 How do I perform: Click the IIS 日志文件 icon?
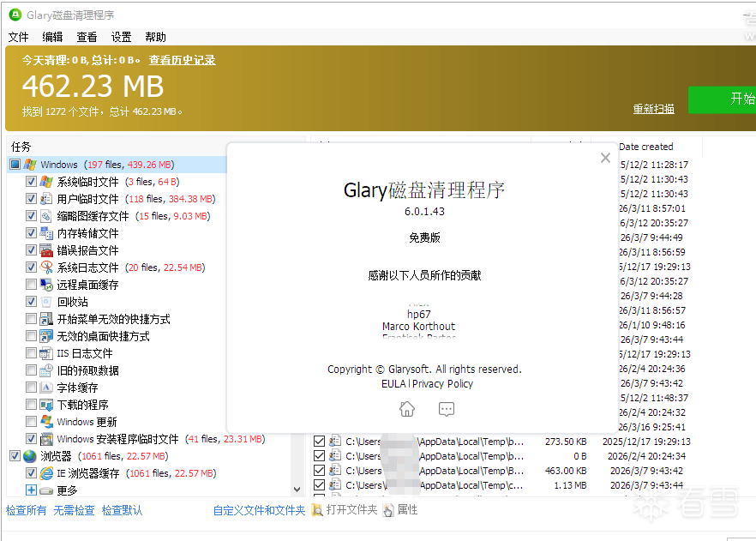pos(46,353)
